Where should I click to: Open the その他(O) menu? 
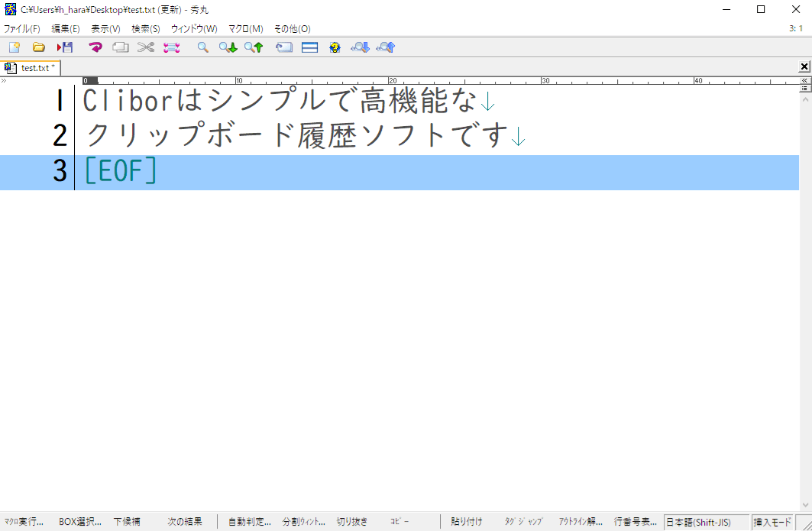292,29
